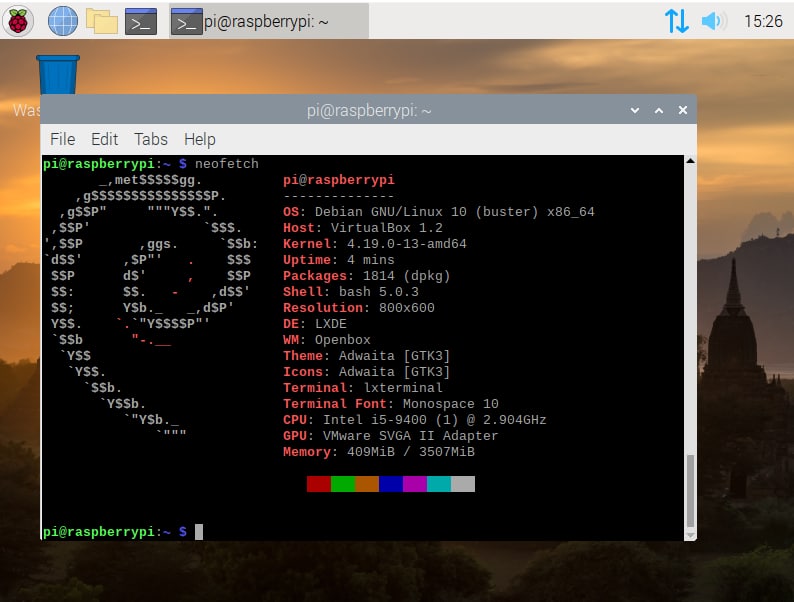Click the 'neofetch' command text
The width and height of the screenshot is (794, 602).
227,164
